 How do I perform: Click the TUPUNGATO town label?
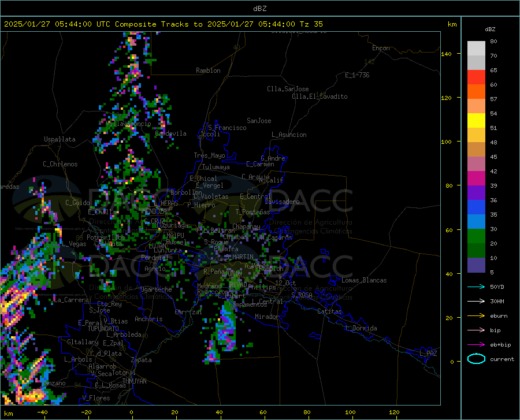click(x=103, y=329)
